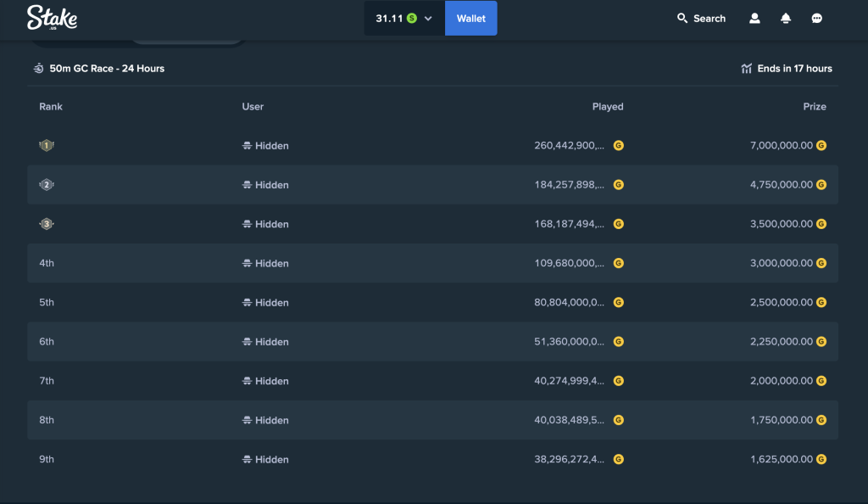Image resolution: width=868 pixels, height=504 pixels.
Task: Click gold coin icon beside 3,500,000.00 prize
Action: click(x=821, y=224)
